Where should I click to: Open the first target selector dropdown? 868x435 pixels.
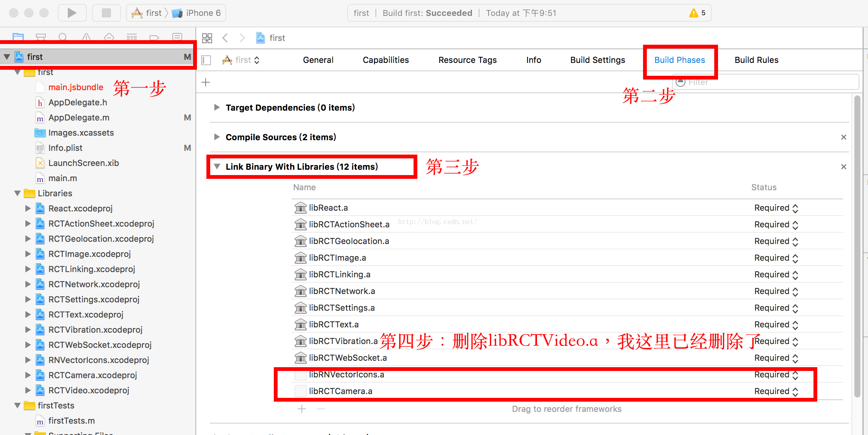pos(242,60)
